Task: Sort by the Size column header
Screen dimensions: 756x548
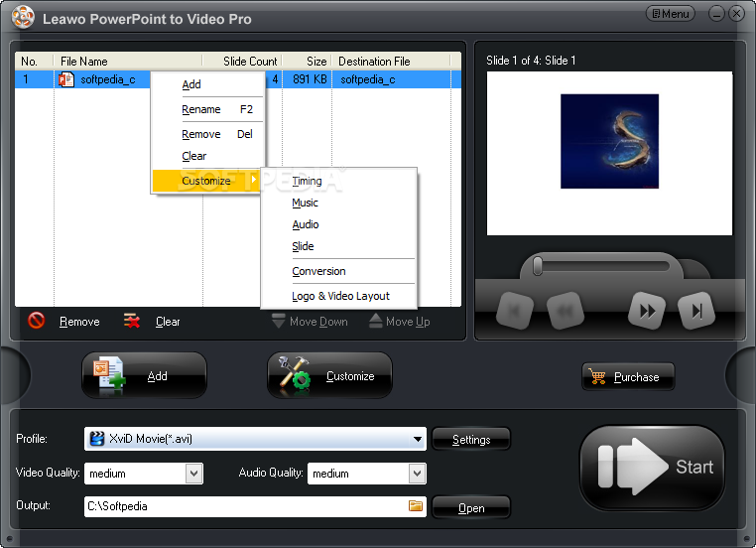Action: (x=308, y=62)
